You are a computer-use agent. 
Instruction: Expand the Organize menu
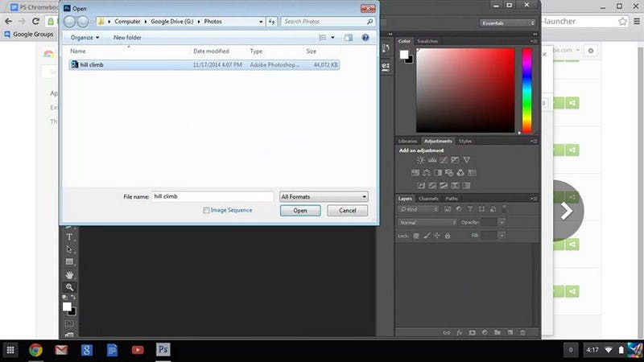[85, 37]
